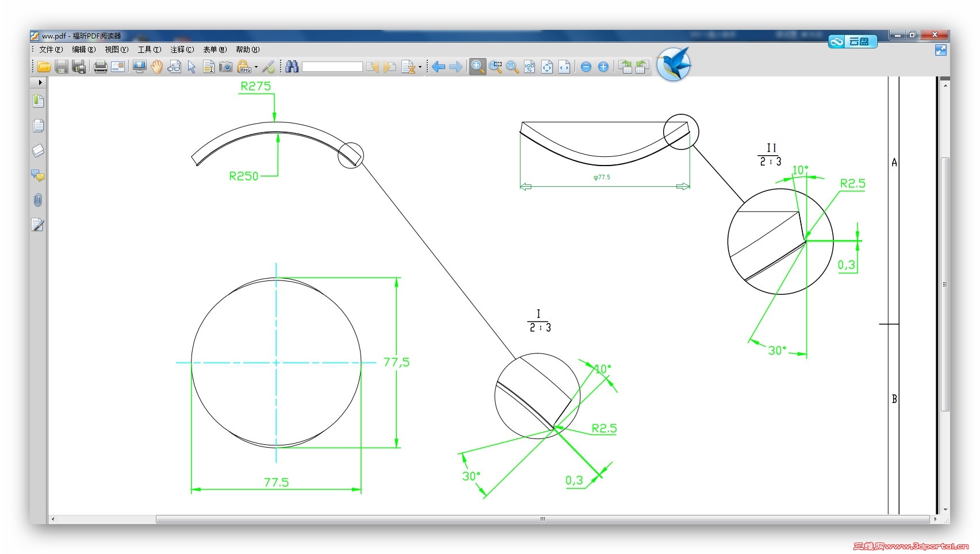Minimize the Foxit Reader window
The image size is (980, 554).
pos(898,35)
